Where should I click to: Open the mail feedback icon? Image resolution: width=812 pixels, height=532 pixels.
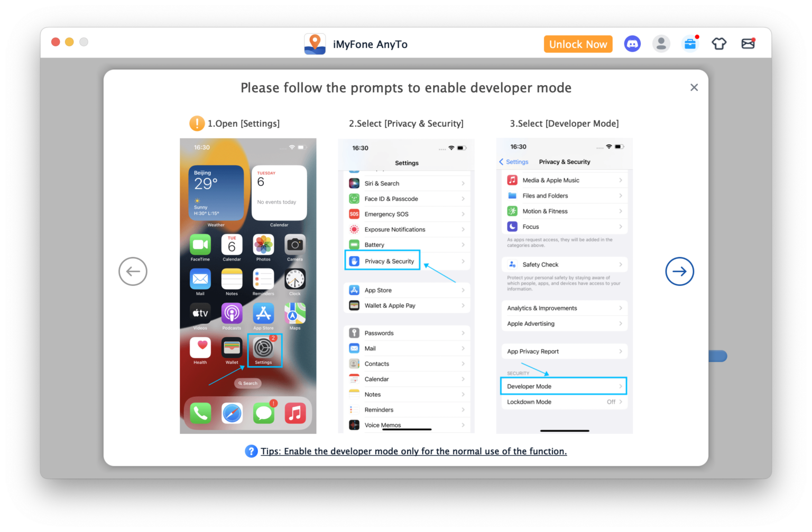pos(748,44)
